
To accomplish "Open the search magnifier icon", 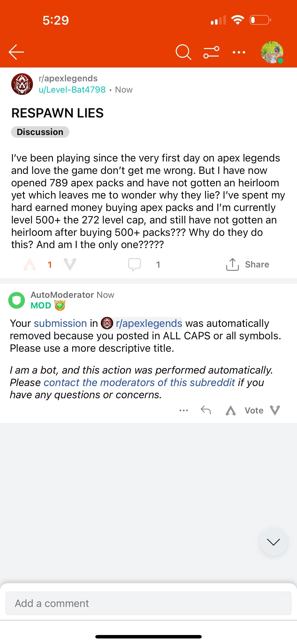I will pyautogui.click(x=183, y=52).
